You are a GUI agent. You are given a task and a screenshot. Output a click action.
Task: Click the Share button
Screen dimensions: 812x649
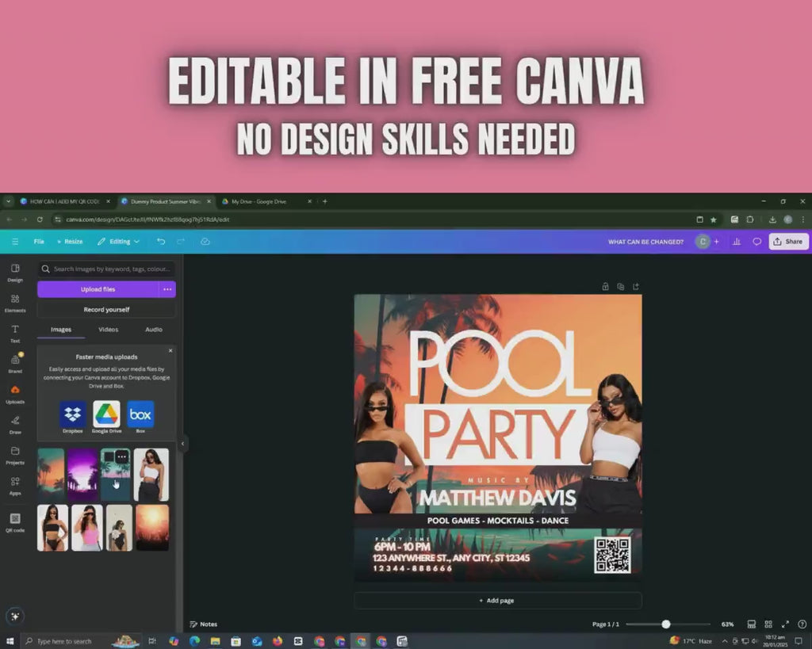coord(788,242)
